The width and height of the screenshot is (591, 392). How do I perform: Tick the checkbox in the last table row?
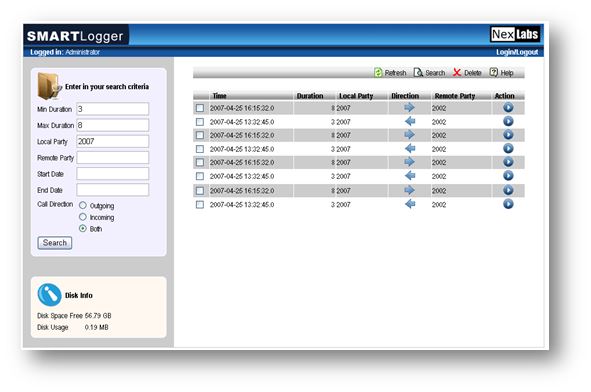coord(200,205)
